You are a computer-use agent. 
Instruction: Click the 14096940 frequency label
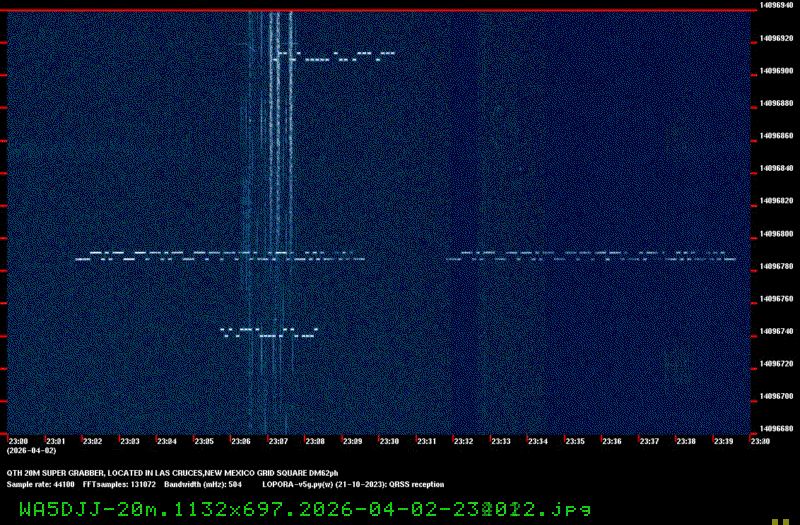pos(776,6)
